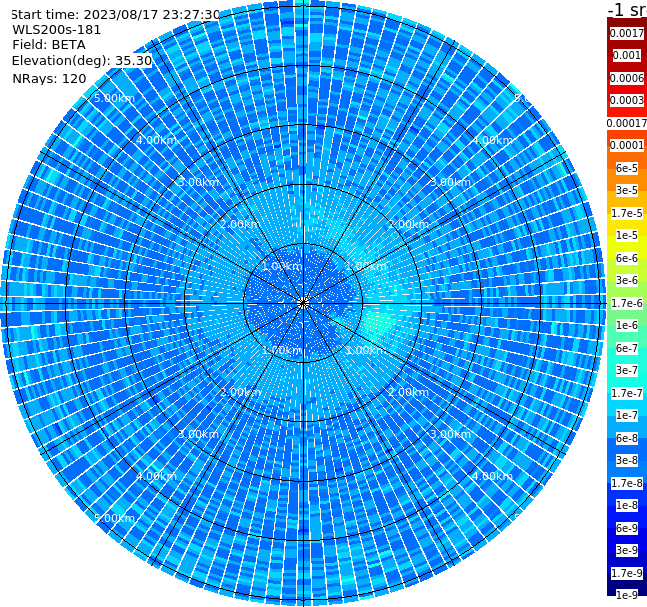647x607 pixels.
Task: Click the 1.7e-8 scale label
Action: (627, 483)
